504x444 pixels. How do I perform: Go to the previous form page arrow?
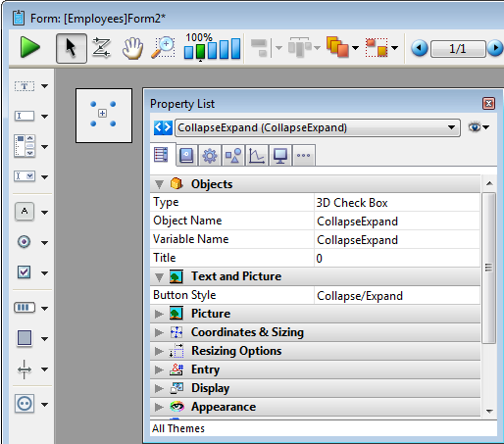[x=420, y=48]
